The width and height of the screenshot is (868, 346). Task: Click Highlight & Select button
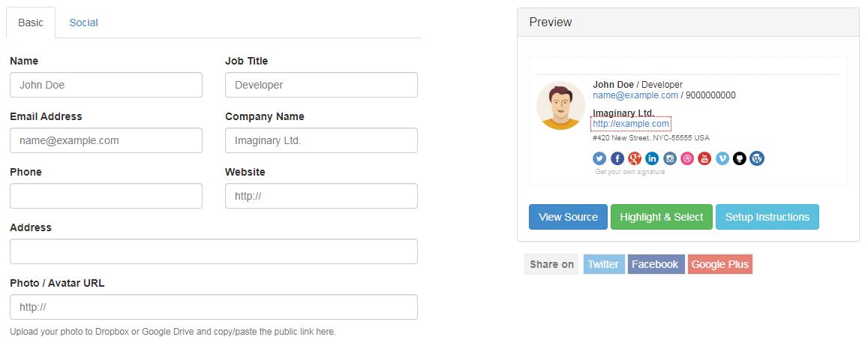click(661, 217)
